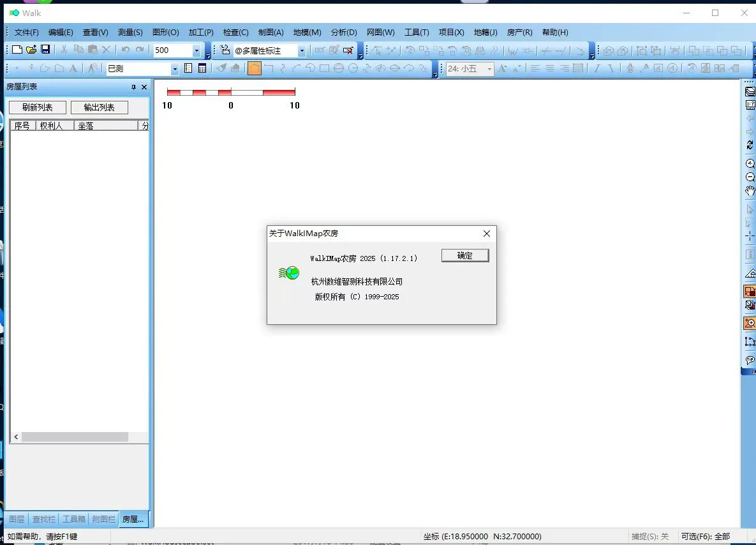Open the 24: 小五 font size dropdown
This screenshot has width=756, height=545.
pyautogui.click(x=489, y=69)
